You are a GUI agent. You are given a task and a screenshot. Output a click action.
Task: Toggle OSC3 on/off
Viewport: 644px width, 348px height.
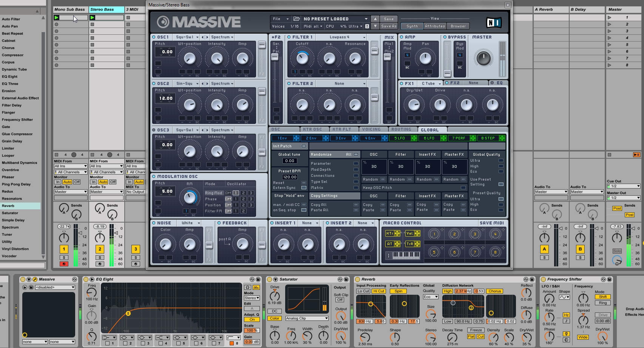click(x=154, y=130)
